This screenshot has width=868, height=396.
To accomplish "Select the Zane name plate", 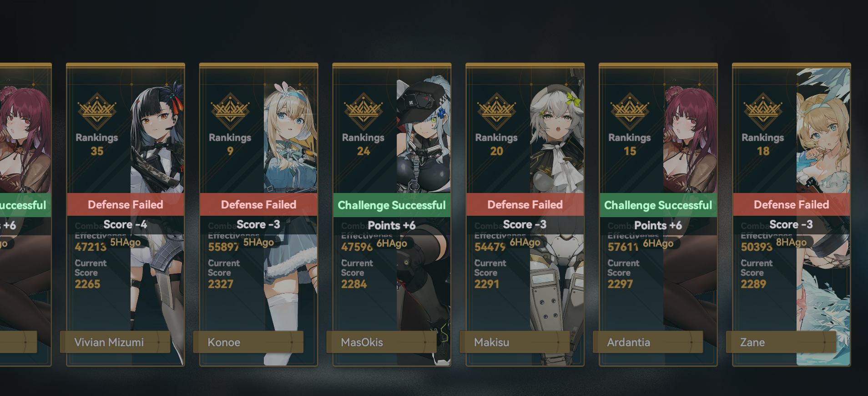I will [781, 342].
